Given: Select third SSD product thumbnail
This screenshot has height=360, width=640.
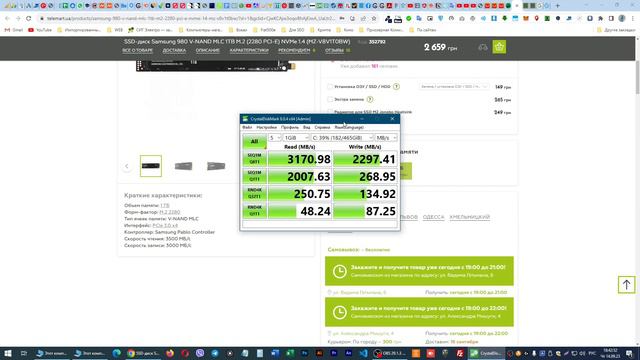Looking at the screenshot, I should 216,166.
